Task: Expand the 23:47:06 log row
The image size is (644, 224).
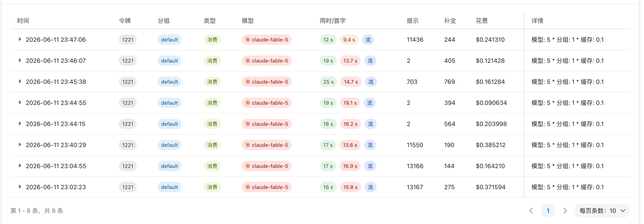Action: pyautogui.click(x=20, y=40)
